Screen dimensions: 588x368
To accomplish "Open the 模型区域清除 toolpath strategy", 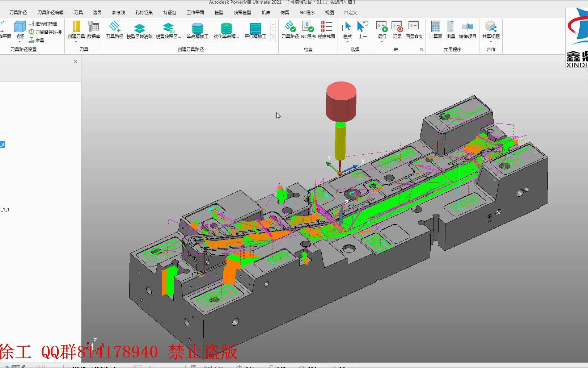I will (139, 31).
